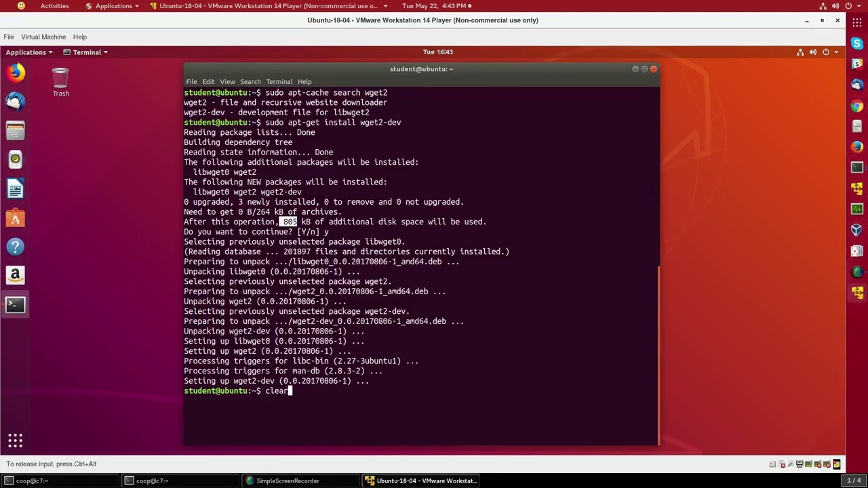
Task: Select Ubuntu-18-04 VMware Workstation taskbar entry
Action: click(420, 481)
